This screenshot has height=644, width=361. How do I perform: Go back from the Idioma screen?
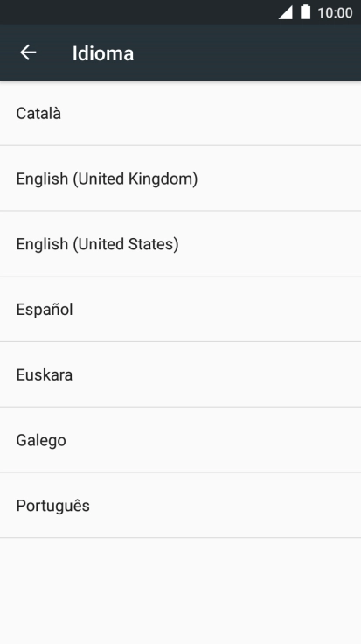[28, 52]
